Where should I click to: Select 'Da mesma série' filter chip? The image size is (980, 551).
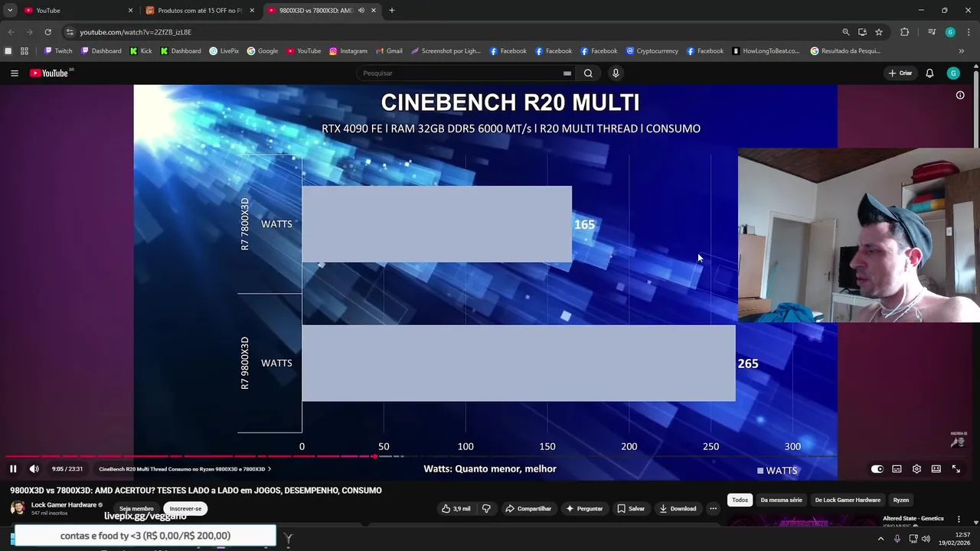click(x=781, y=500)
